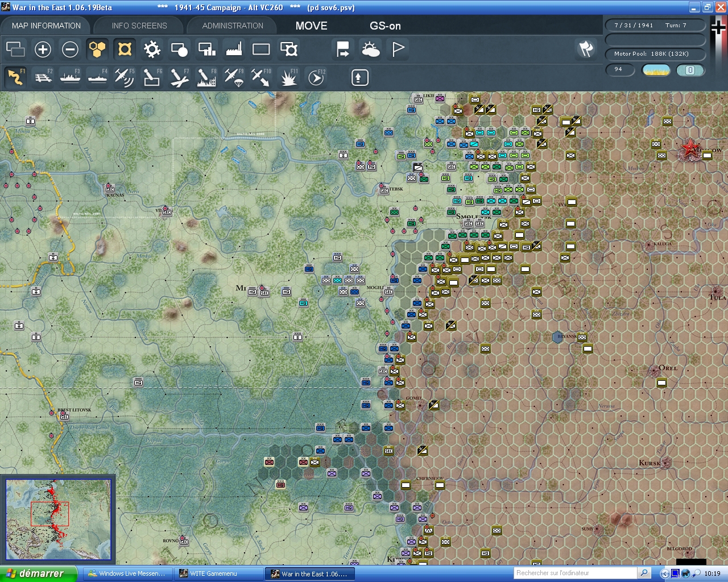728x582 pixels.
Task: Click the minimap overview thumbnail
Action: point(58,520)
